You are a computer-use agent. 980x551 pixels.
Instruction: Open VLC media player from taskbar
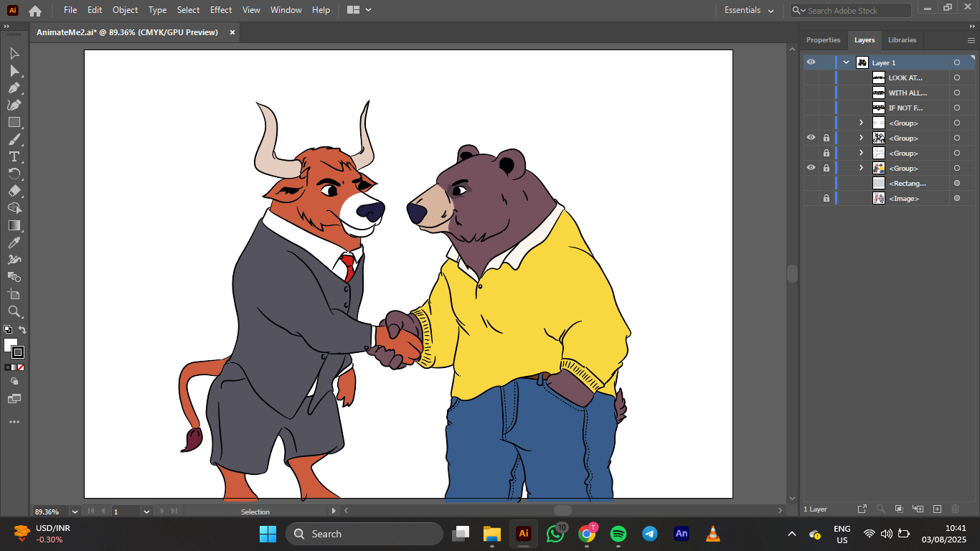pos(713,534)
